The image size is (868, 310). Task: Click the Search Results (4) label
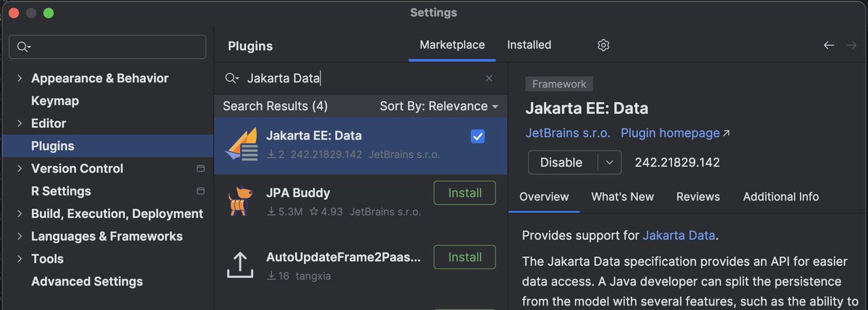(275, 106)
